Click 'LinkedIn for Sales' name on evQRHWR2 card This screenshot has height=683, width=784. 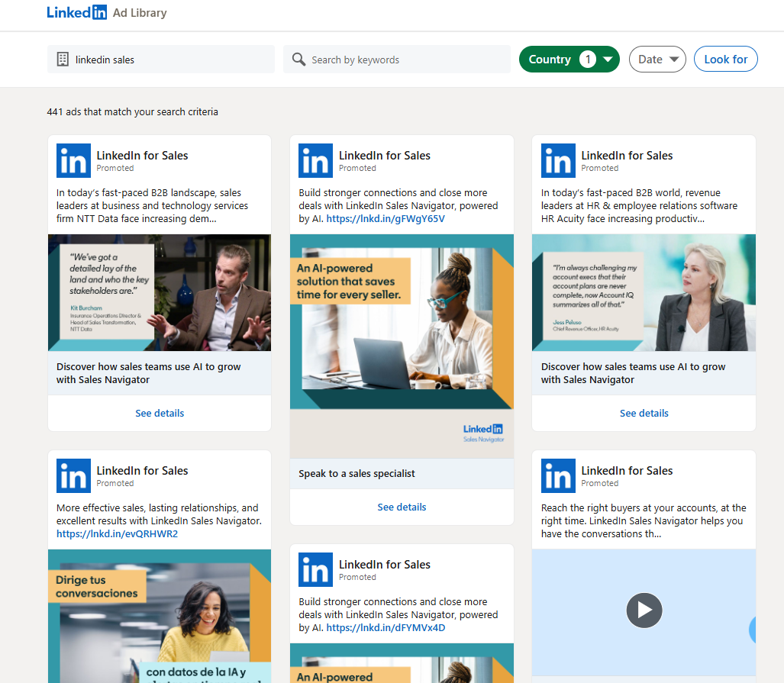pos(142,471)
